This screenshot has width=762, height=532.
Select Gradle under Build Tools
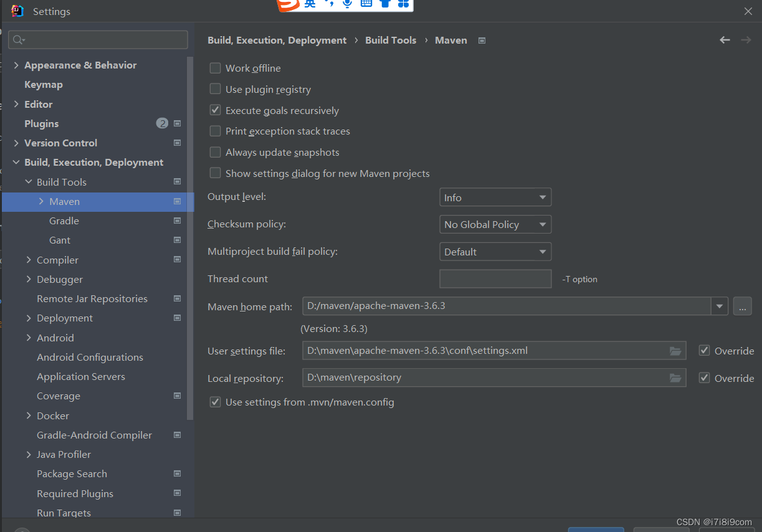[x=64, y=221]
